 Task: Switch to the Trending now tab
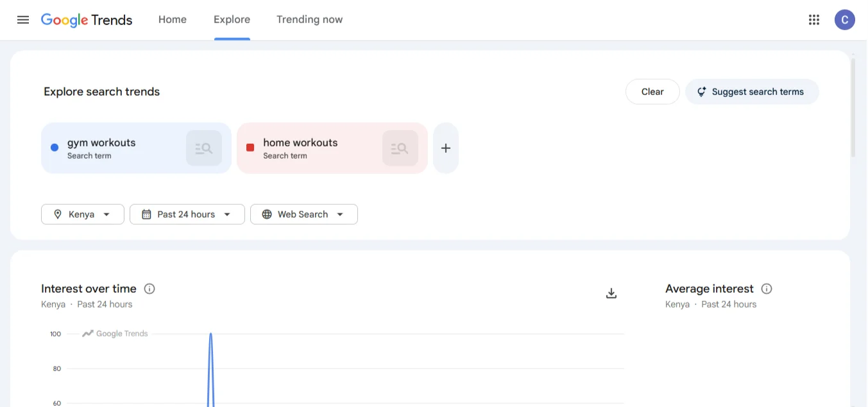point(309,20)
